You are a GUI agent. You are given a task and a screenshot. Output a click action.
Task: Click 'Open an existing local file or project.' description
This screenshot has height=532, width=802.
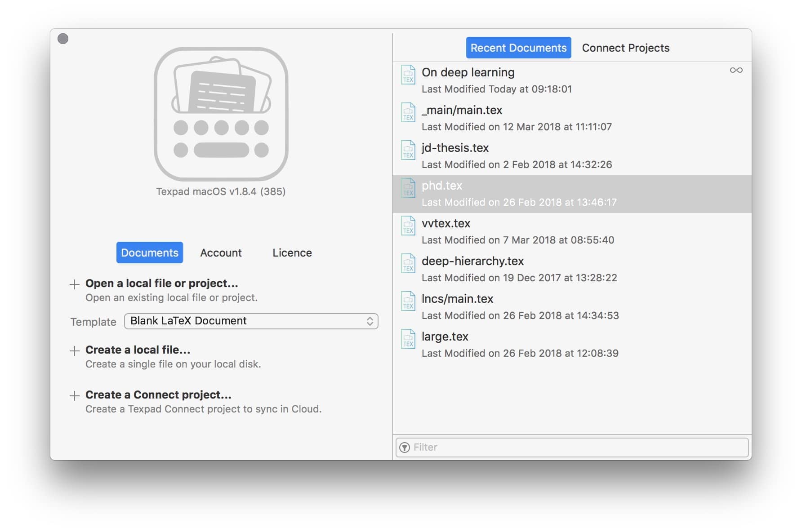172,298
